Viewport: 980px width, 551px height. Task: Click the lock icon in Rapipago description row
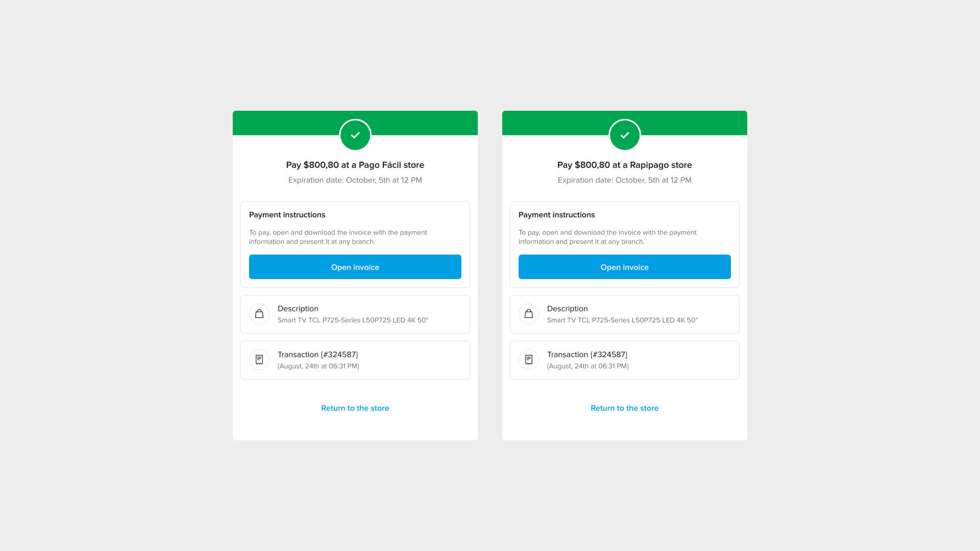[528, 314]
